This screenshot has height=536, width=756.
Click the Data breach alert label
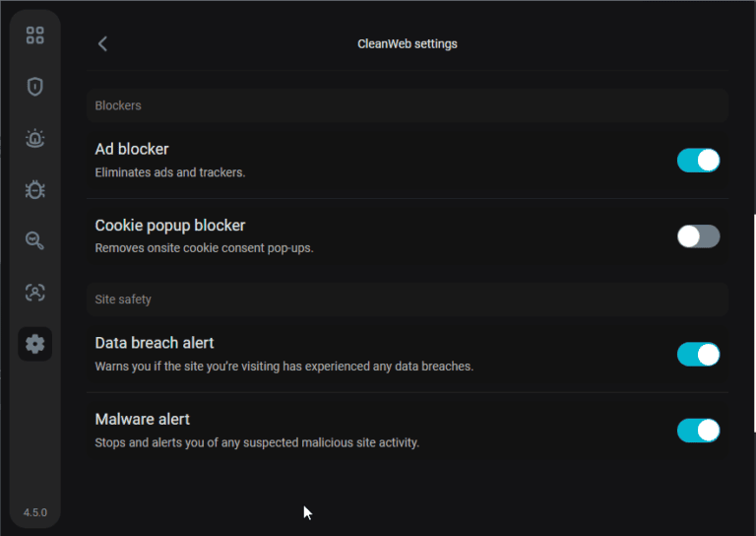coord(154,343)
